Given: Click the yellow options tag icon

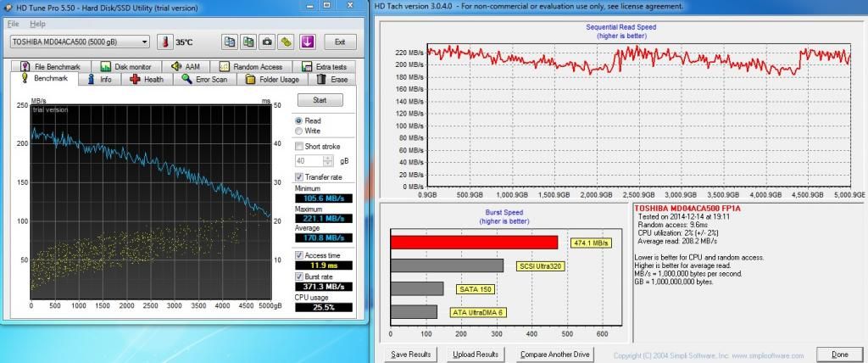Looking at the screenshot, I should (287, 42).
